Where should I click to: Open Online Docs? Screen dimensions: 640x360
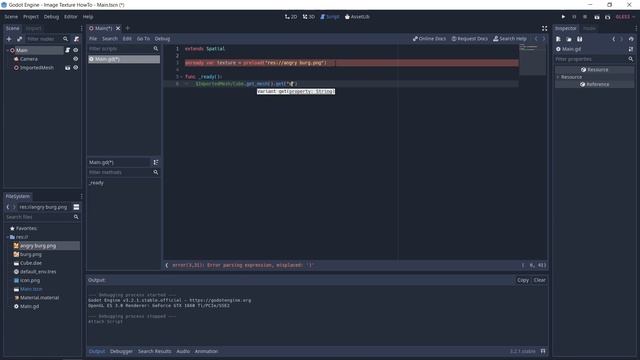click(x=429, y=39)
